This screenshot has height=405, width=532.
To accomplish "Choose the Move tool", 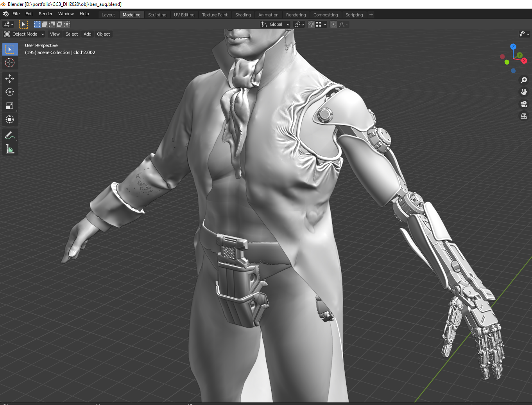I will click(10, 79).
